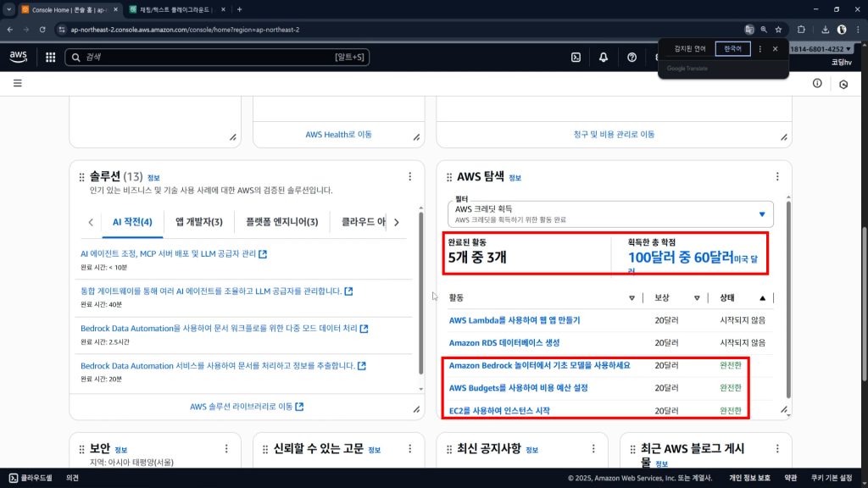868x488 pixels.
Task: Click the Google Translate icon in address bar
Action: tap(749, 30)
